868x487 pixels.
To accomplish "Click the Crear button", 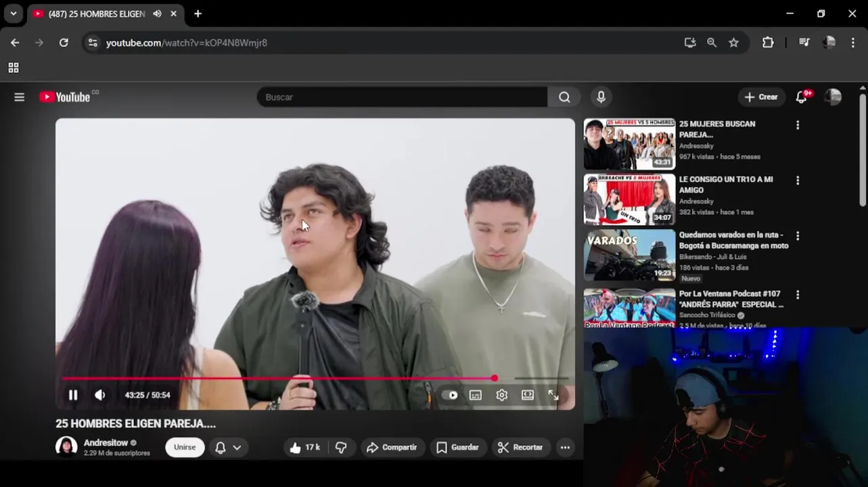I will [x=762, y=97].
